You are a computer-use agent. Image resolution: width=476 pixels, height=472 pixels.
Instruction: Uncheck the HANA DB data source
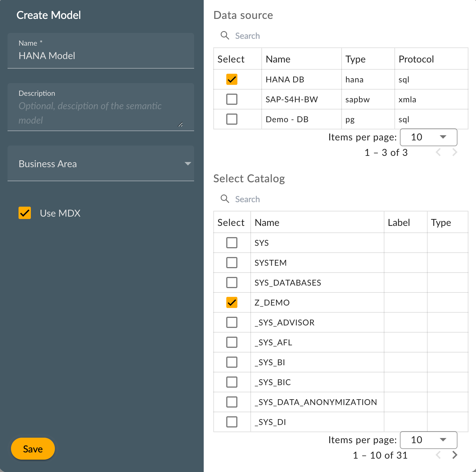coord(232,79)
